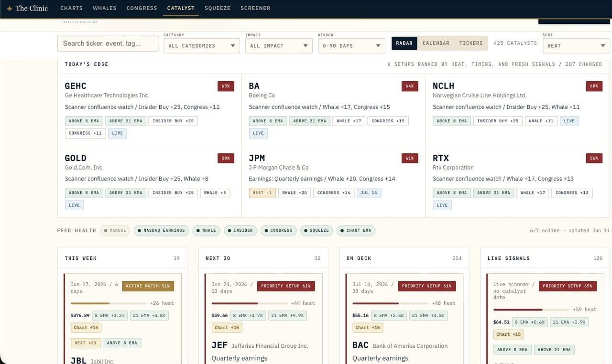Switch to Calendar view
The image size is (612, 364).
coord(436,43)
